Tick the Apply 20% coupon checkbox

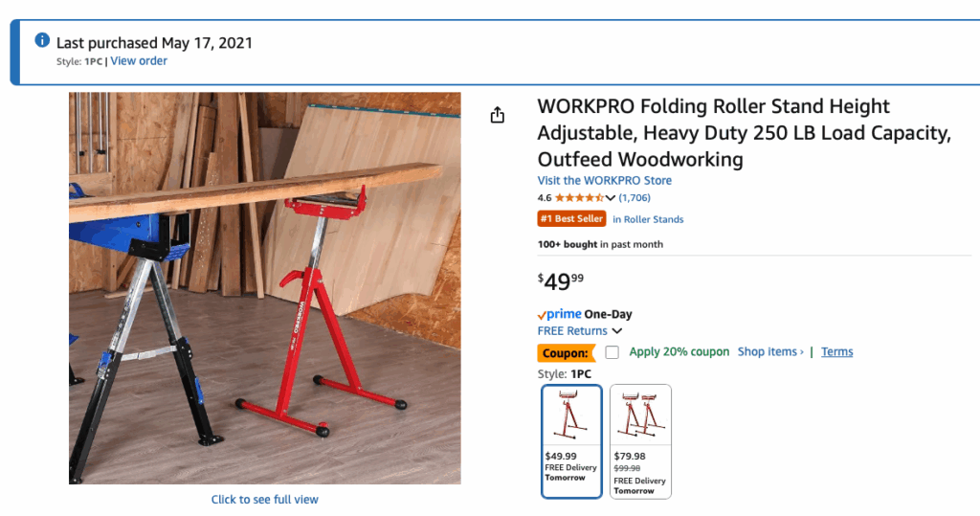(612, 352)
